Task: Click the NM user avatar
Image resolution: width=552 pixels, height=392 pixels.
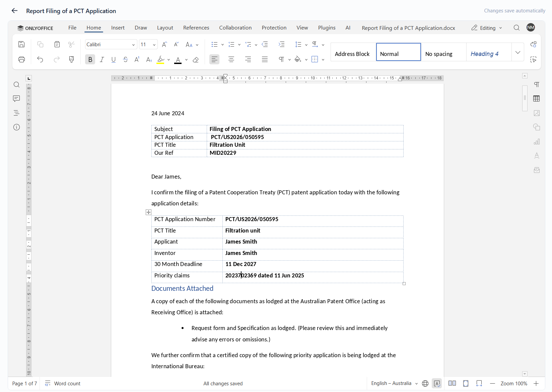Action: point(531,27)
